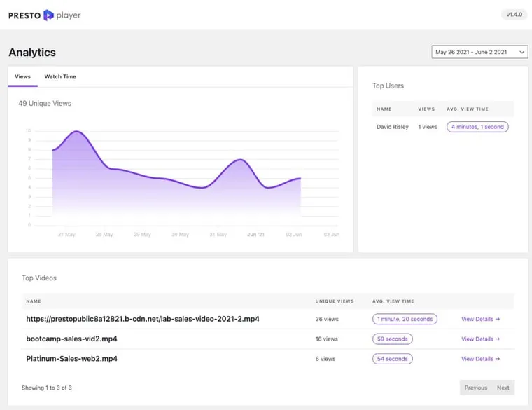Click the '36 views' cell
The width and height of the screenshot is (532, 410).
327,319
